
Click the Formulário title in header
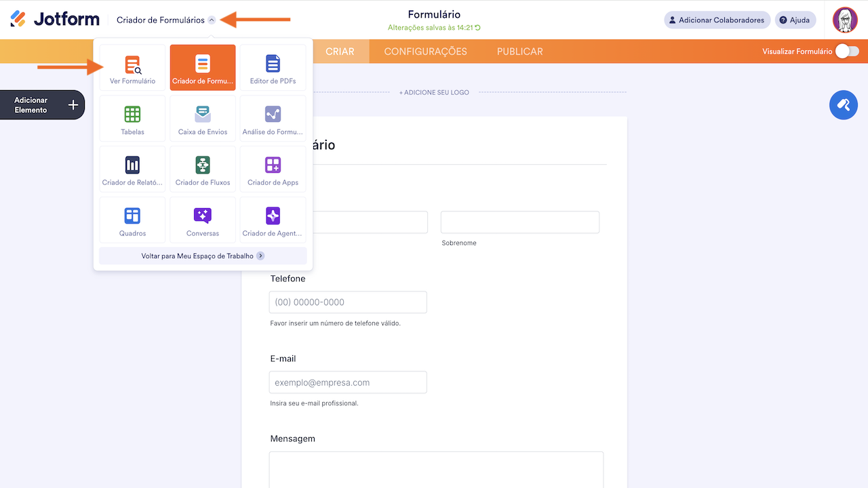[x=434, y=14]
